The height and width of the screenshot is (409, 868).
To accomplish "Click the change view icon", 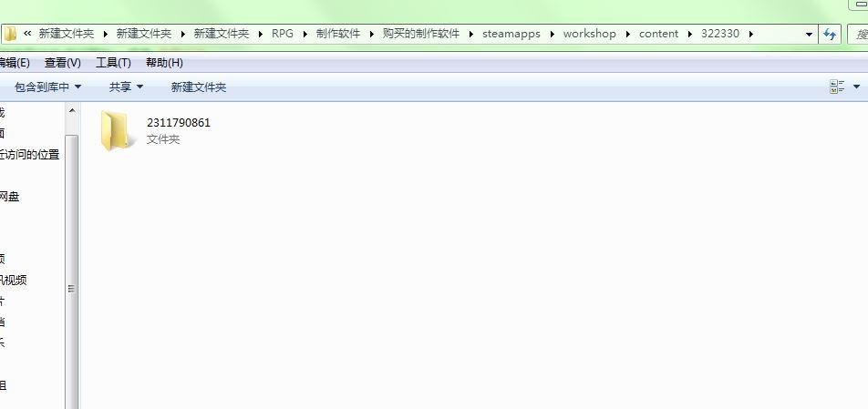I will pyautogui.click(x=836, y=87).
